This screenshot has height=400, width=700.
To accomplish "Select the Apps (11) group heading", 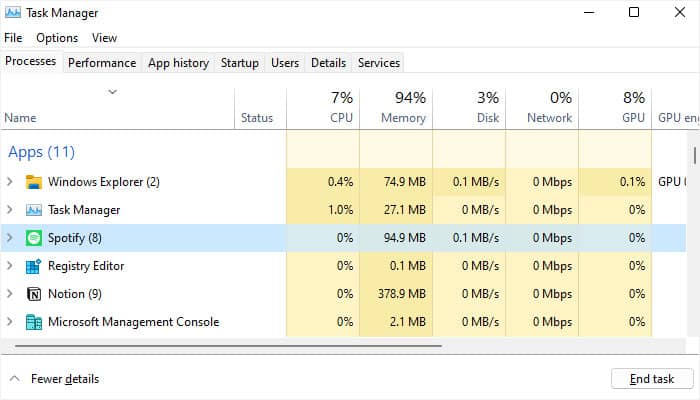I will tap(41, 152).
